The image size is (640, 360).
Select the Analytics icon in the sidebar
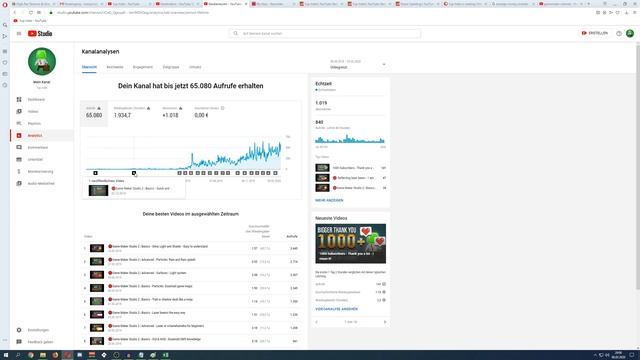[x=19, y=136]
